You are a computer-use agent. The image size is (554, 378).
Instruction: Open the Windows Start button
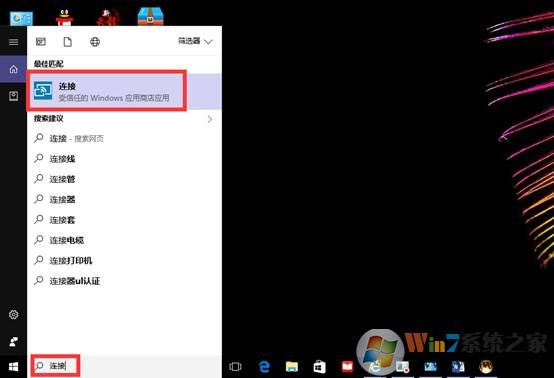[x=13, y=367]
